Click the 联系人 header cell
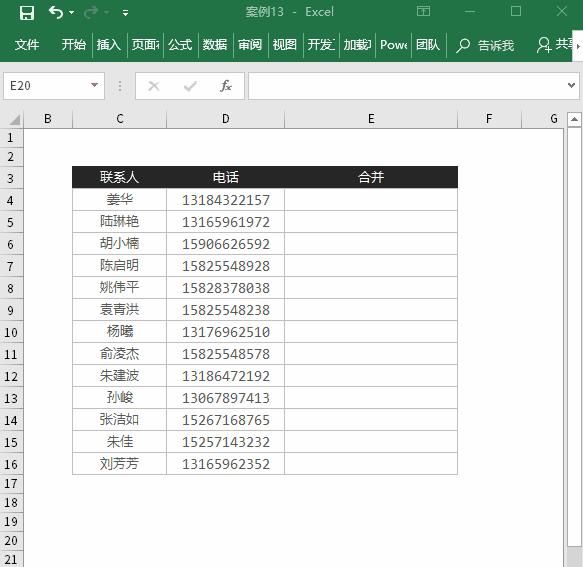 (119, 177)
